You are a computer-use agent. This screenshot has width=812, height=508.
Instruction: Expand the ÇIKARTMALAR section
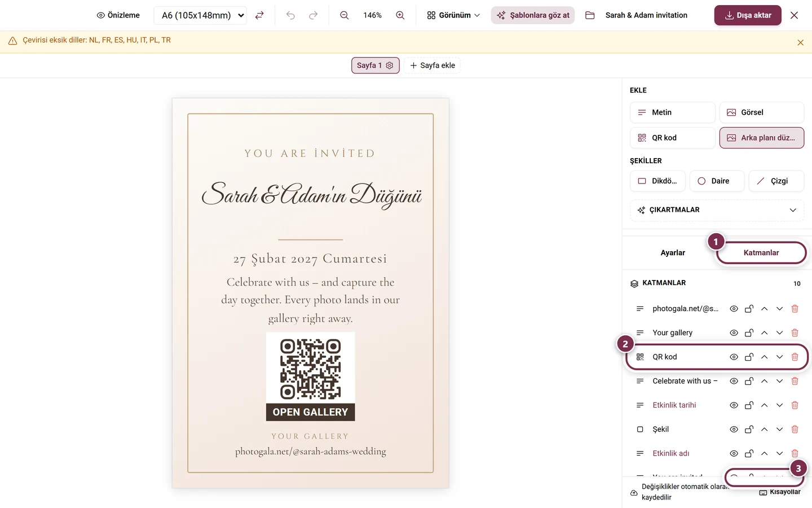(x=717, y=210)
